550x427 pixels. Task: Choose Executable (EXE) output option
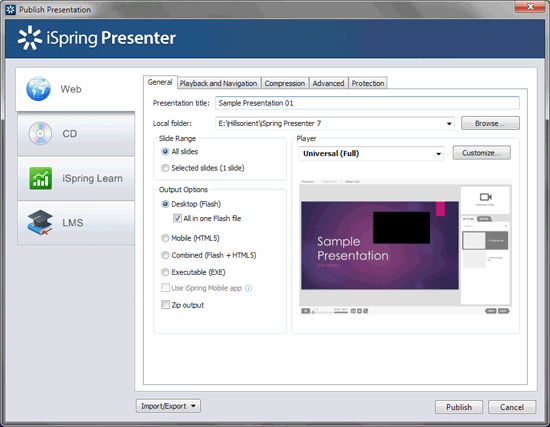(x=165, y=272)
